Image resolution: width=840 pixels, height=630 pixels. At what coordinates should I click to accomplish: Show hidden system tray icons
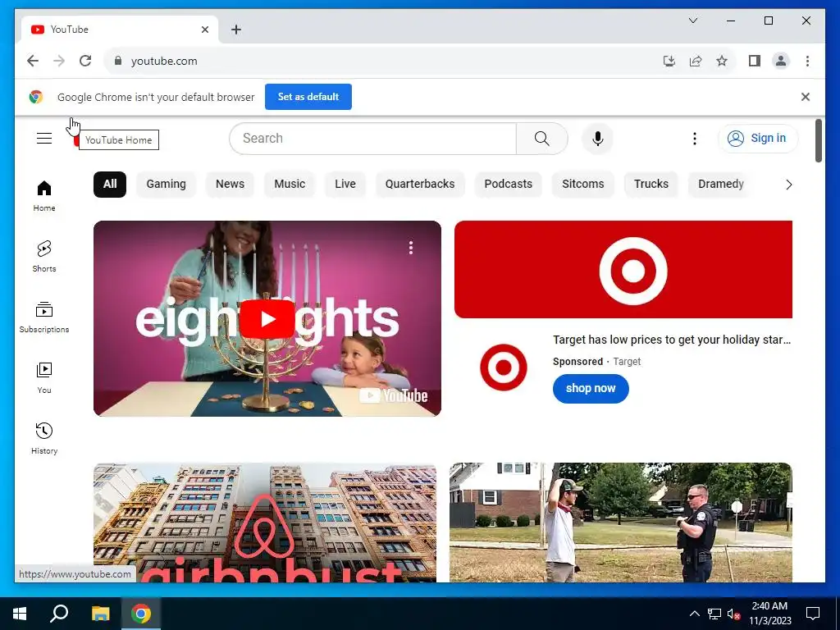(x=694, y=614)
